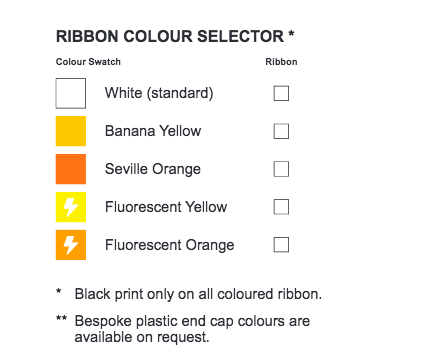
Task: Click the lightning bolt on the orange swatch
Action: click(71, 245)
